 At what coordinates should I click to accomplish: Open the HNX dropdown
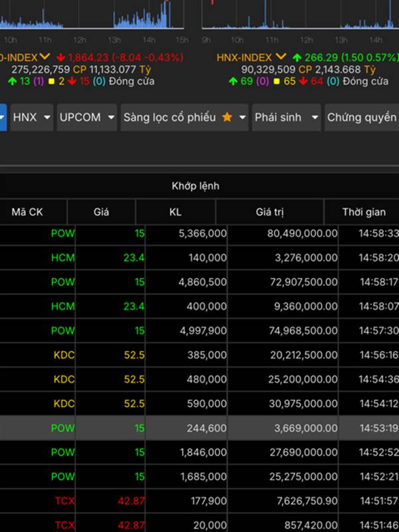32,117
